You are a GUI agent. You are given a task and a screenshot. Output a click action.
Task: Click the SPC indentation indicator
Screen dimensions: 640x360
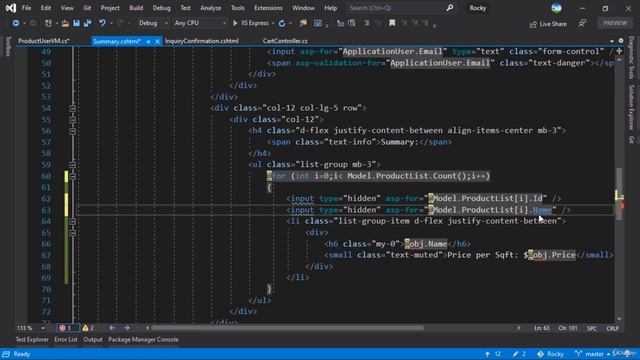[x=591, y=328]
